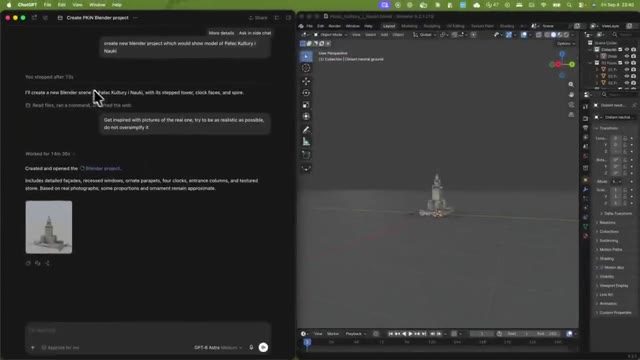Click the More details button
The width and height of the screenshot is (640, 360).
pos(221,33)
